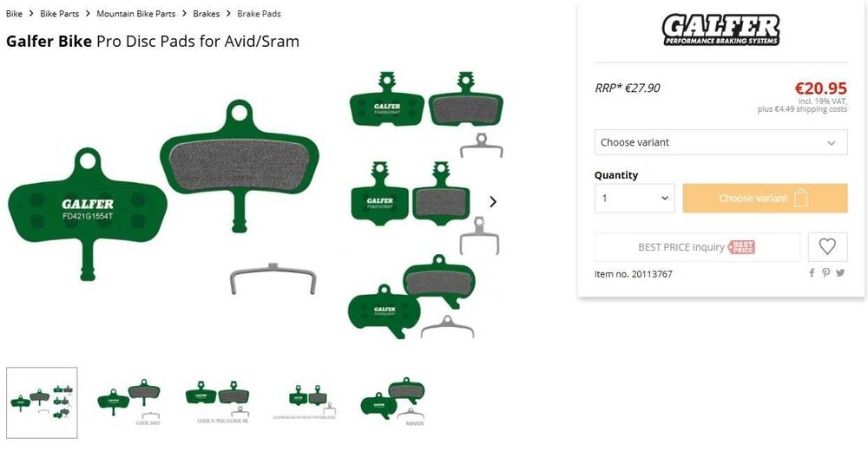Image resolution: width=868 pixels, height=451 pixels.
Task: Open the Choose variant dropdown
Action: 720,142
